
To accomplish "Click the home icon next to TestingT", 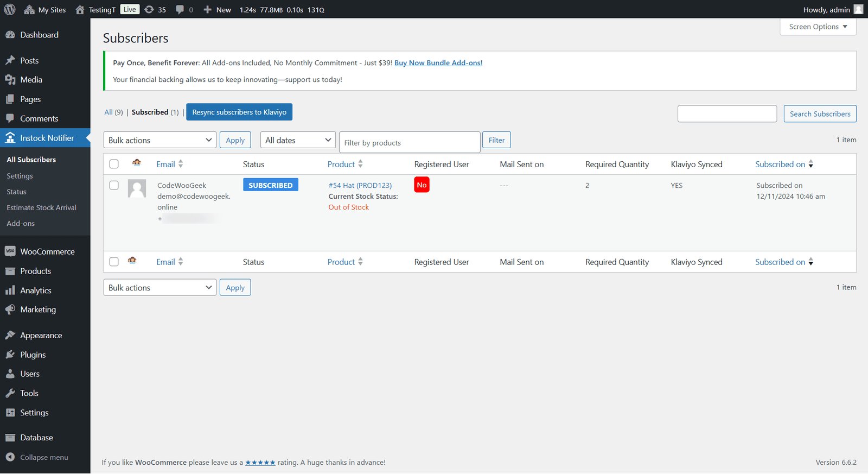I will tap(80, 10).
